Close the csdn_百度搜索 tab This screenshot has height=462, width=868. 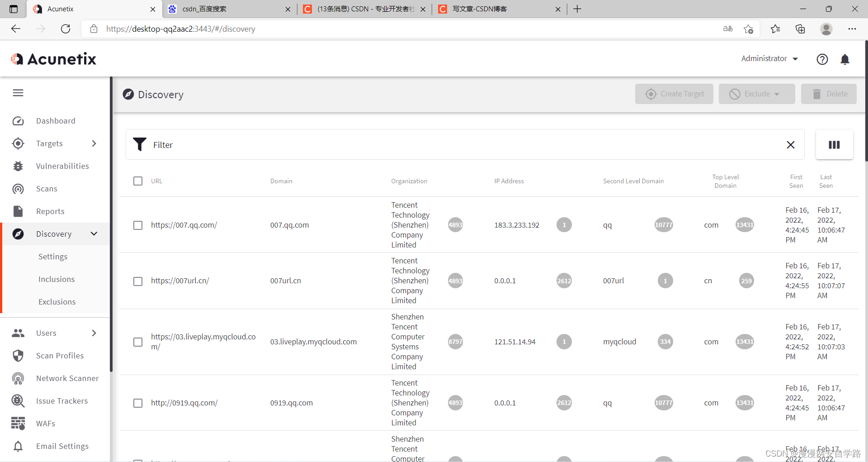[x=288, y=9]
